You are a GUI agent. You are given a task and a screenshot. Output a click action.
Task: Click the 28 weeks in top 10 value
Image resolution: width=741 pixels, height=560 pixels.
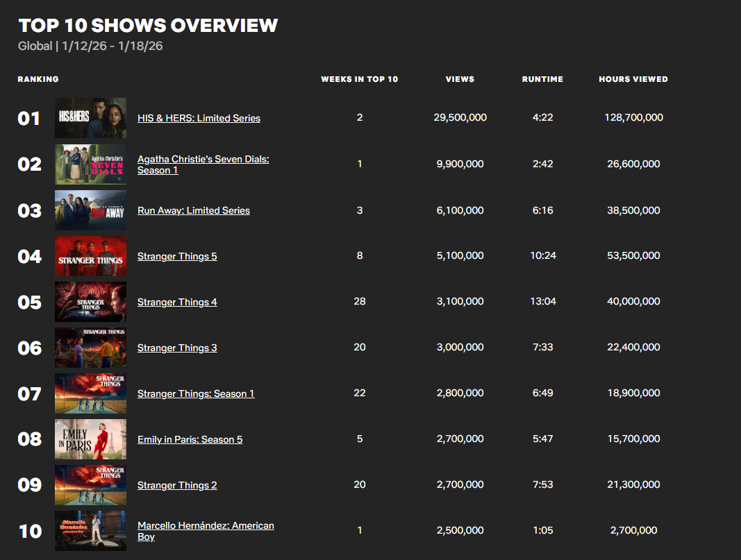(x=360, y=301)
